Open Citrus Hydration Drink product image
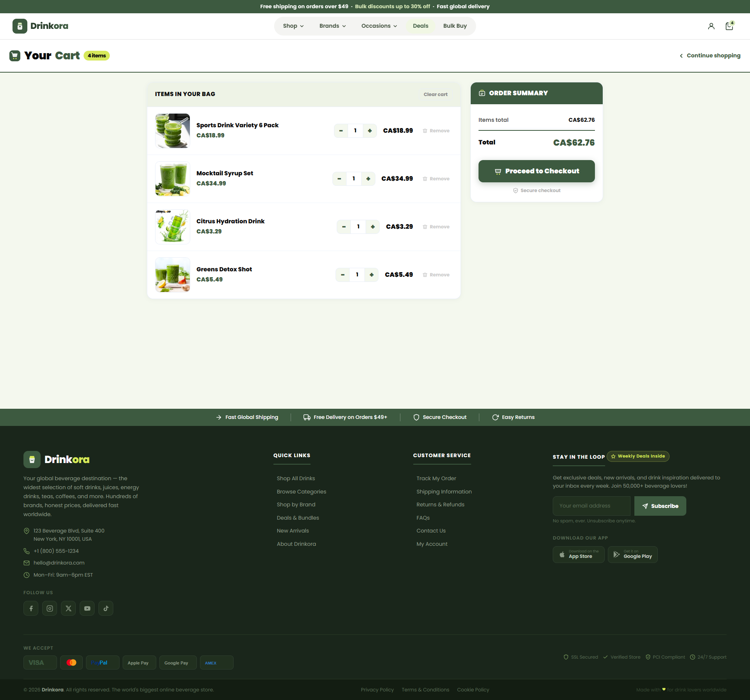The width and height of the screenshot is (750, 700). click(173, 227)
